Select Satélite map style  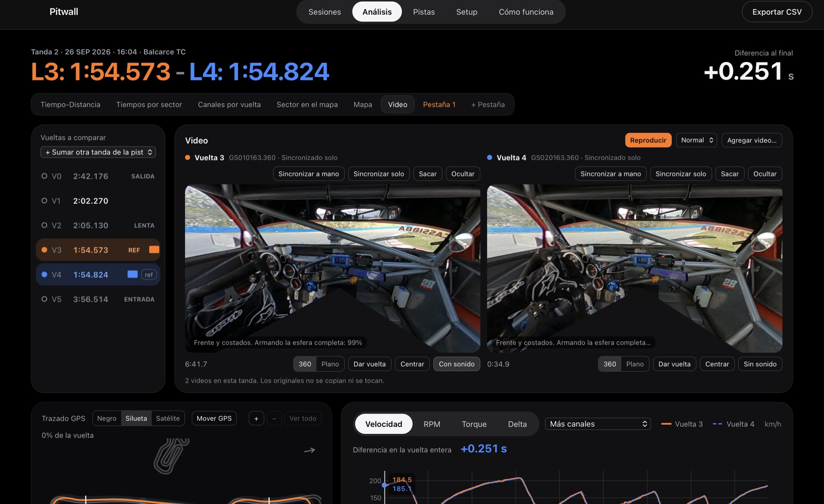click(168, 418)
